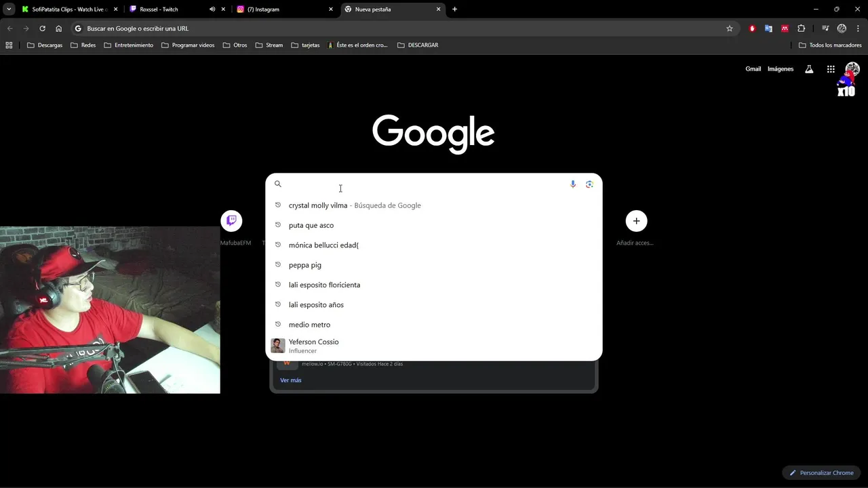
Task: Mute audio on the Roxssel Twitch tab
Action: 212,9
